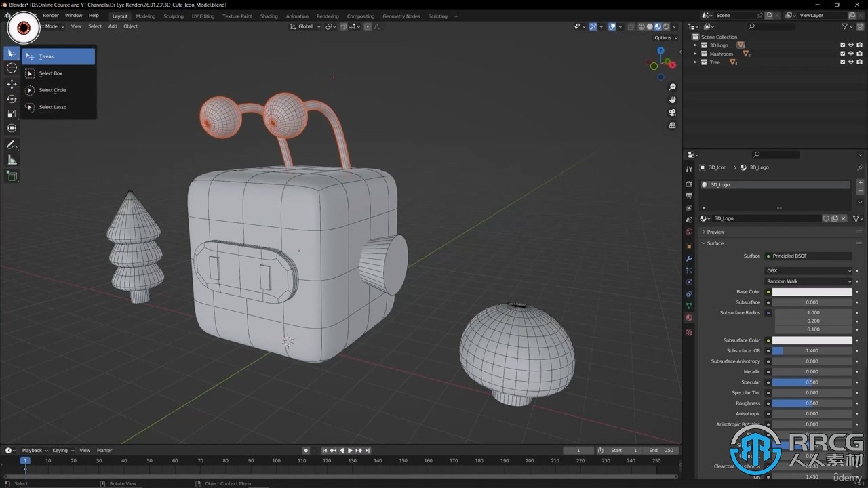Open the Global transform orientation dropdown
868x488 pixels.
306,26
